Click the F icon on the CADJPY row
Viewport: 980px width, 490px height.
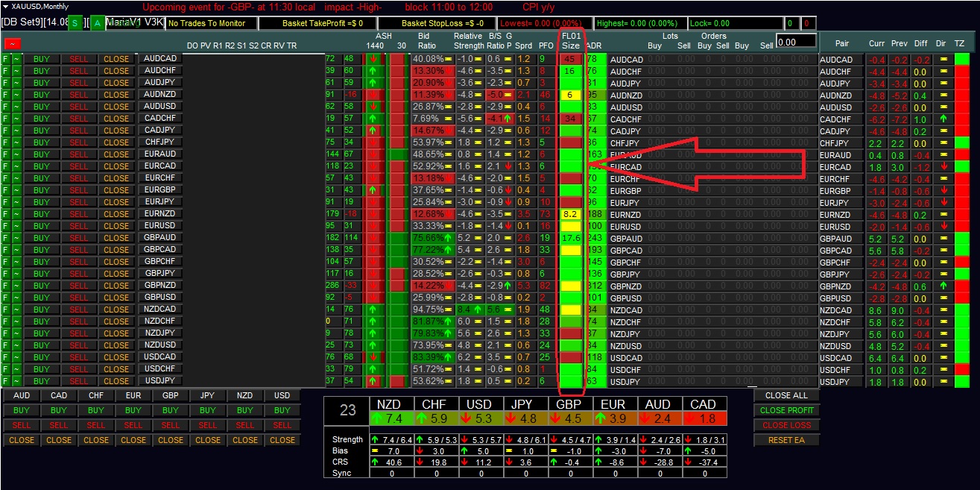[6, 131]
